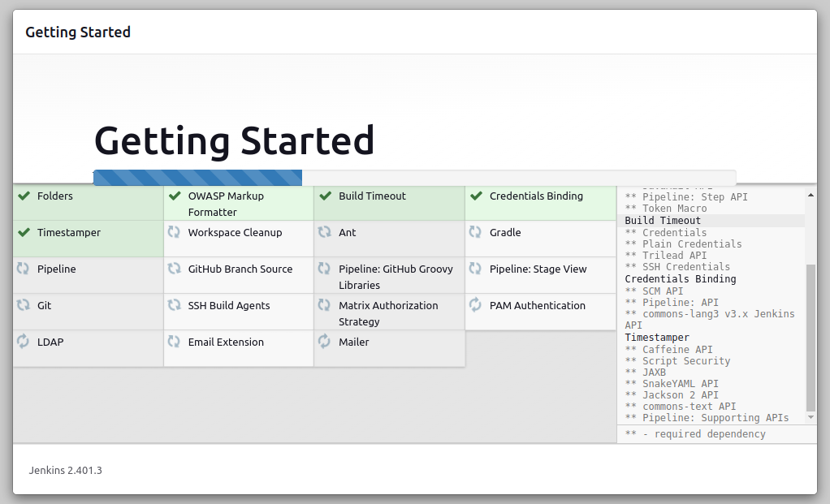
Task: Click the Build Timeout log entry
Action: coord(661,220)
